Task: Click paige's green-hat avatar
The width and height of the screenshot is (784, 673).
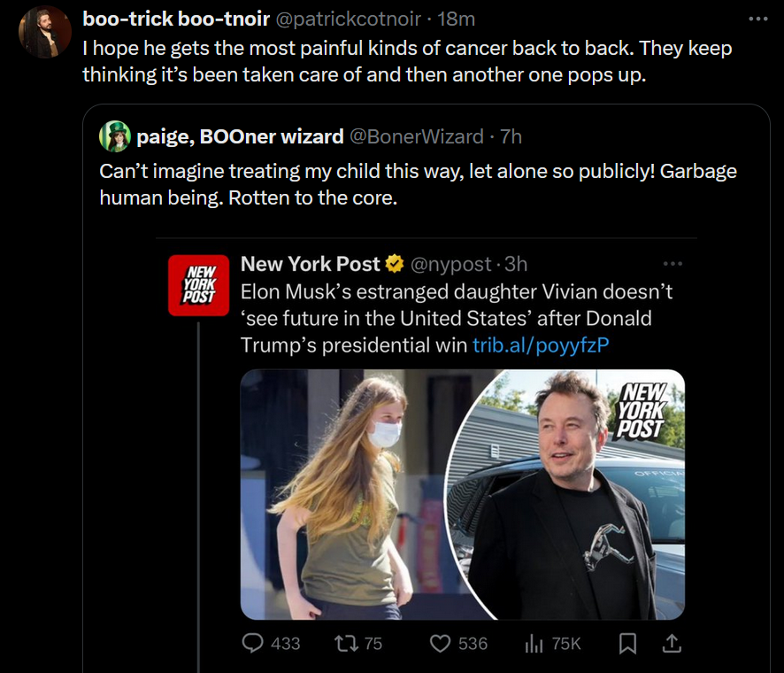Action: click(115, 136)
